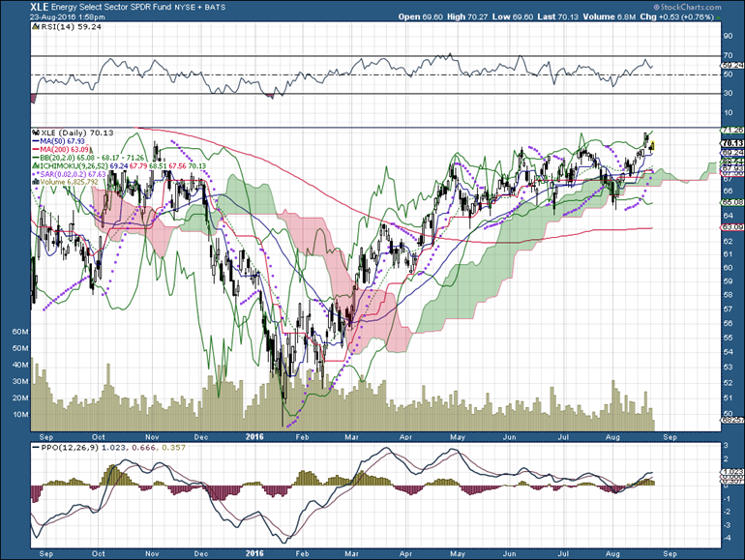Click the blue MA(50) line swatch
Screen dimensions: 745x560
(36, 141)
